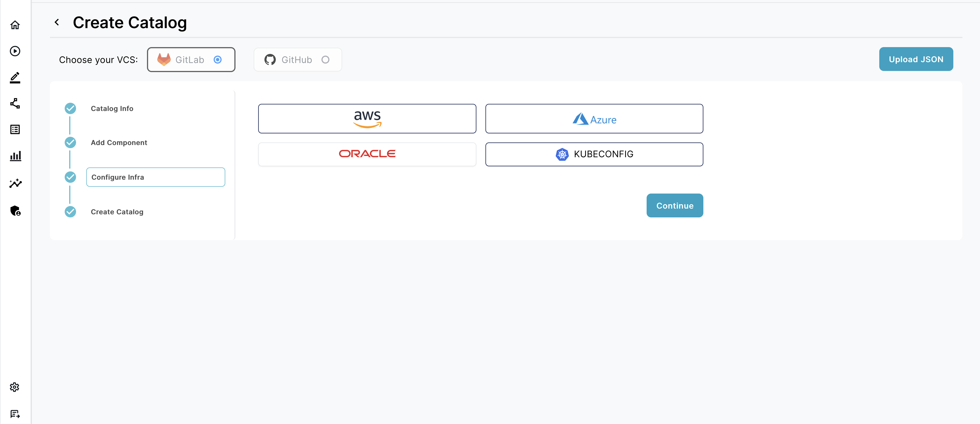Go to the Catalog Info step
The height and width of the screenshot is (424, 980).
coord(112,108)
